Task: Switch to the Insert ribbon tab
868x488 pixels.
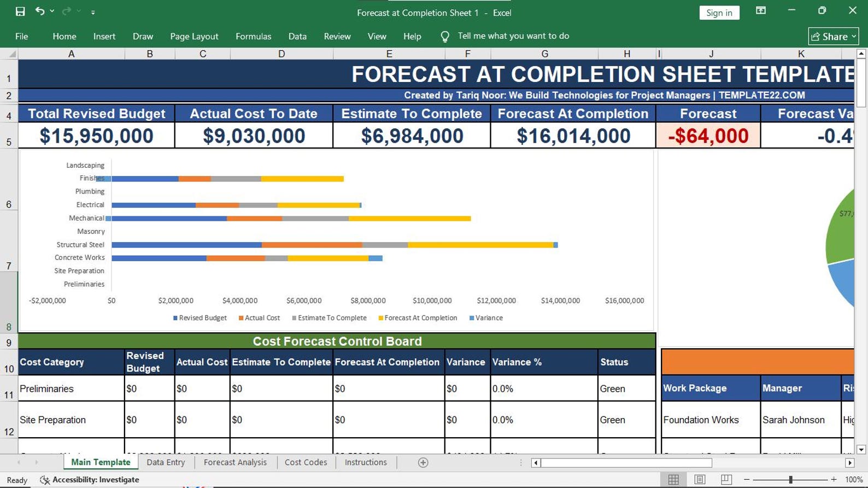Action: [104, 36]
